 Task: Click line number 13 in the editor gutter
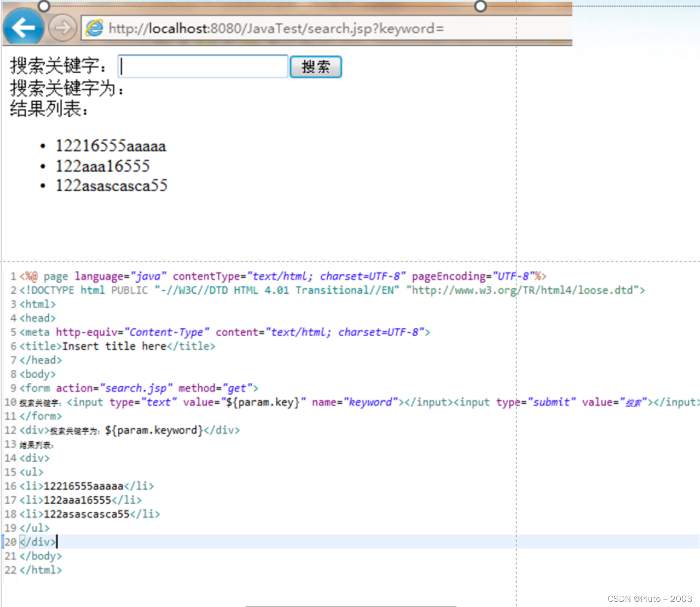[10, 444]
